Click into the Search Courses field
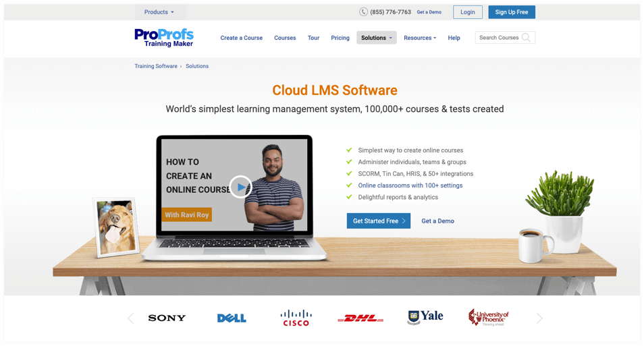The height and width of the screenshot is (346, 644). coord(498,38)
